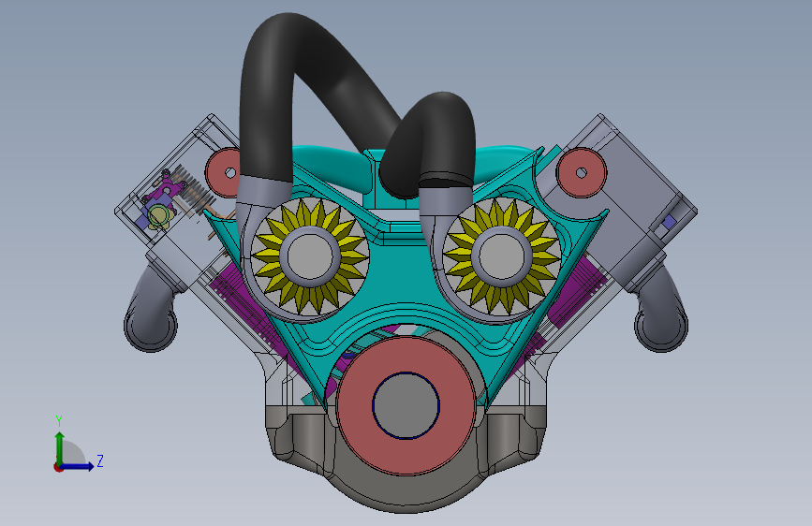Select the small blue square on the right cylinder head

(x=670, y=222)
